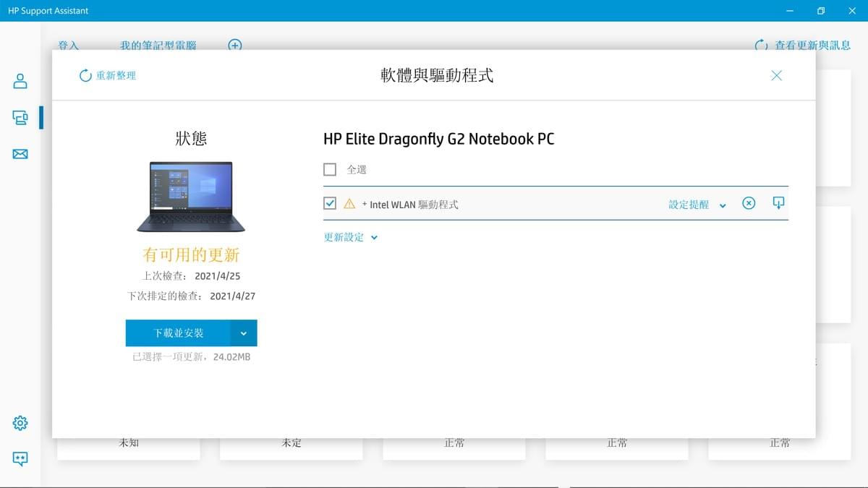Expand the Intel WLAN 驅動程式 details plus
The width and height of the screenshot is (868, 488).
click(x=365, y=205)
